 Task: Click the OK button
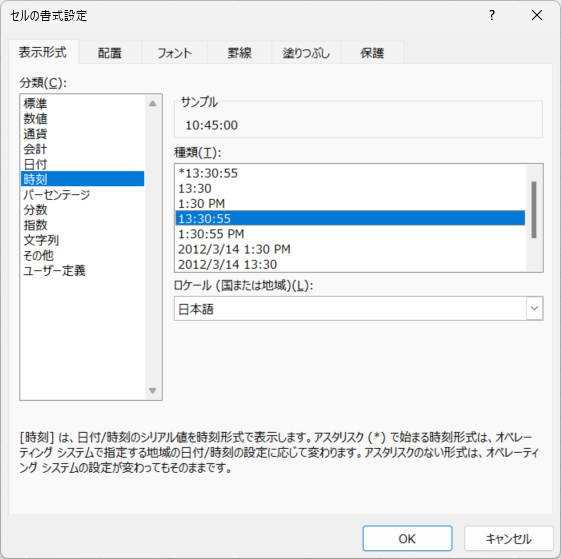(x=407, y=538)
